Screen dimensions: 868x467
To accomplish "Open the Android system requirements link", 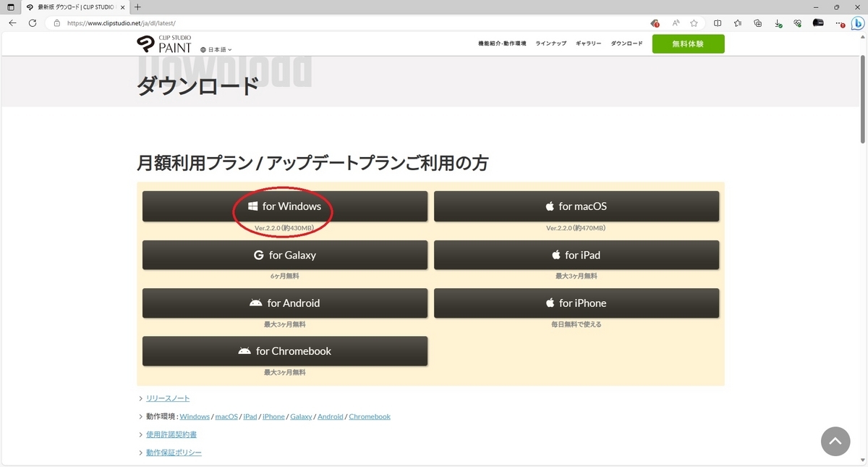I will (331, 416).
